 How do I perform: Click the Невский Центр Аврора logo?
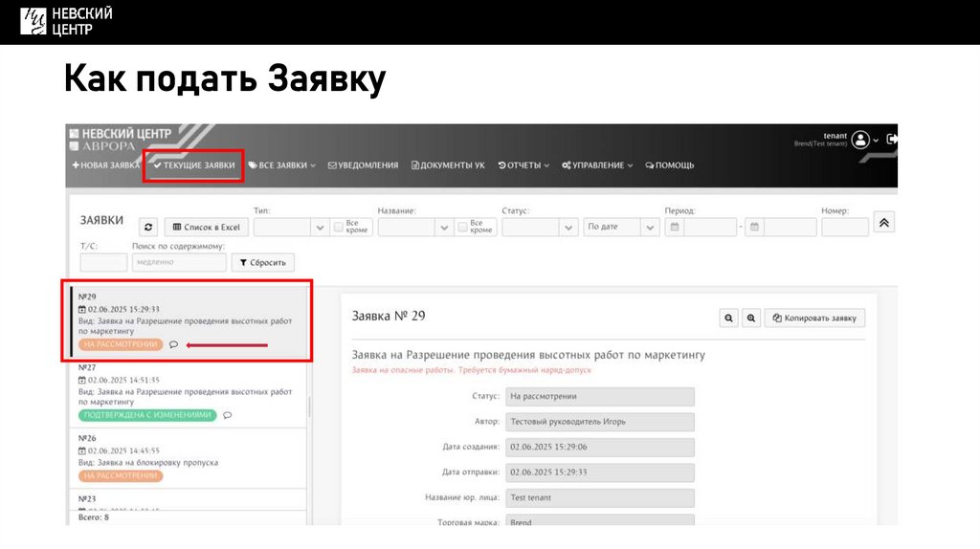coord(120,140)
